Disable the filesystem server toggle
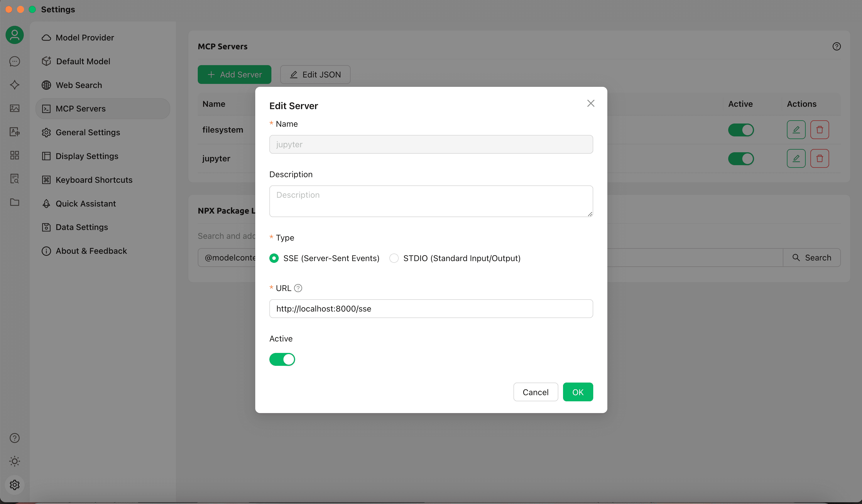Viewport: 862px width, 504px height. [x=741, y=130]
